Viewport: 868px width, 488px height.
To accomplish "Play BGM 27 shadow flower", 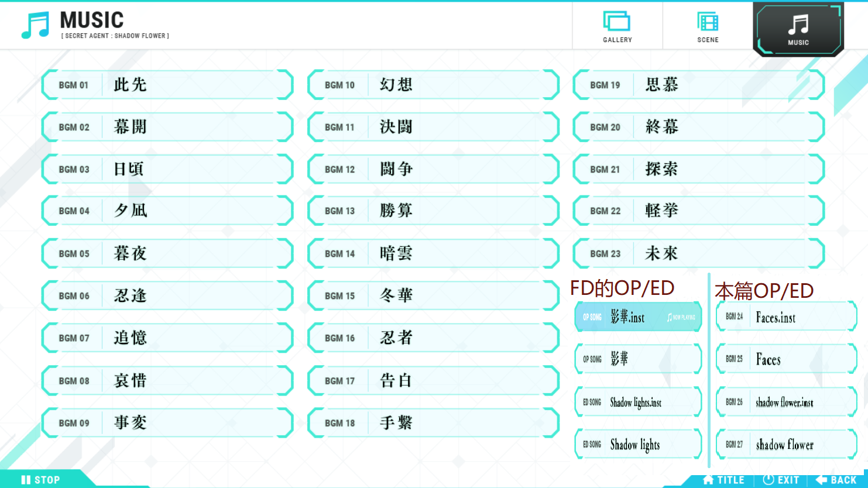I will [x=787, y=445].
